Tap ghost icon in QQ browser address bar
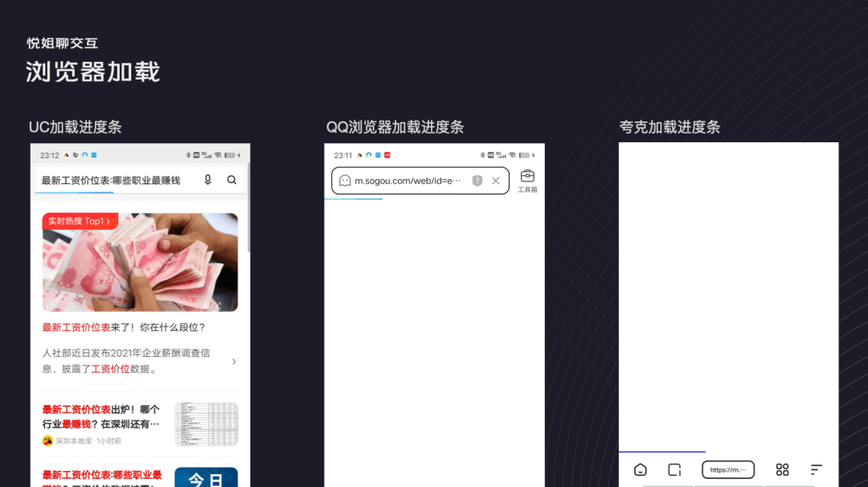 point(345,180)
